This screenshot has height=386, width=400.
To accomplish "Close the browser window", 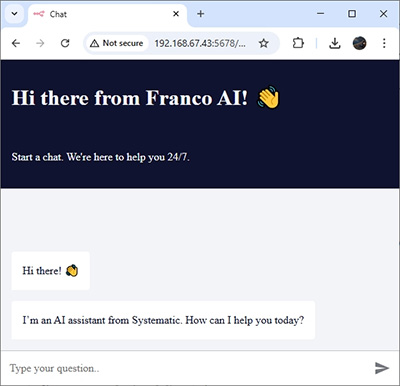I will coord(383,14).
